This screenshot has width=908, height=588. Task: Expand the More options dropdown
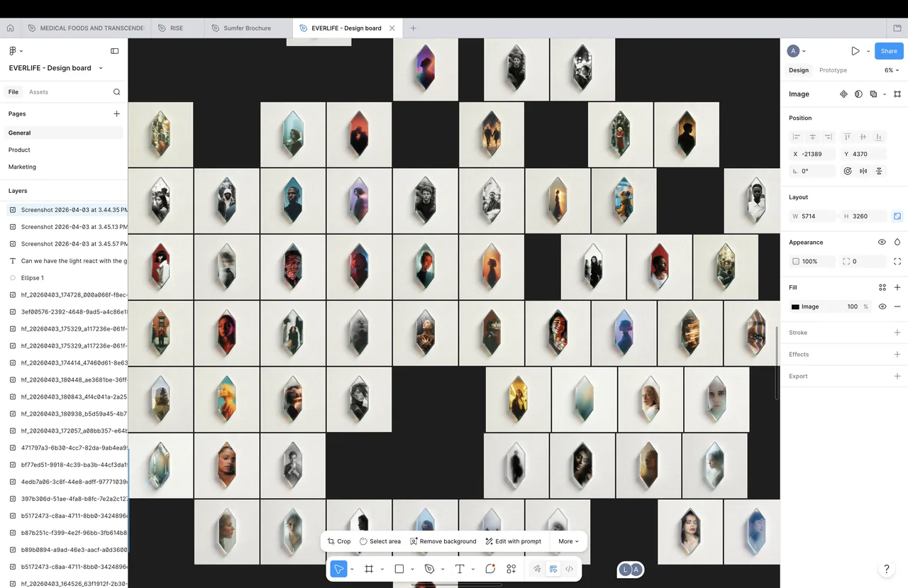(x=568, y=541)
